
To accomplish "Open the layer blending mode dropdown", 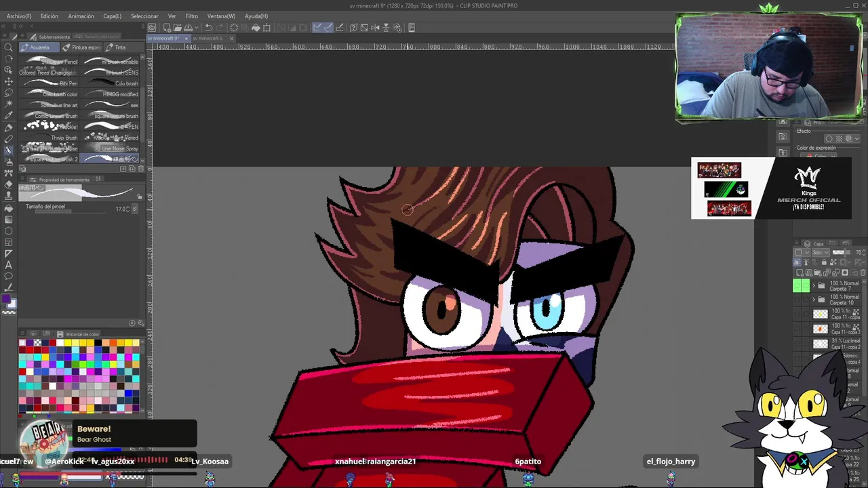I will coord(821,252).
